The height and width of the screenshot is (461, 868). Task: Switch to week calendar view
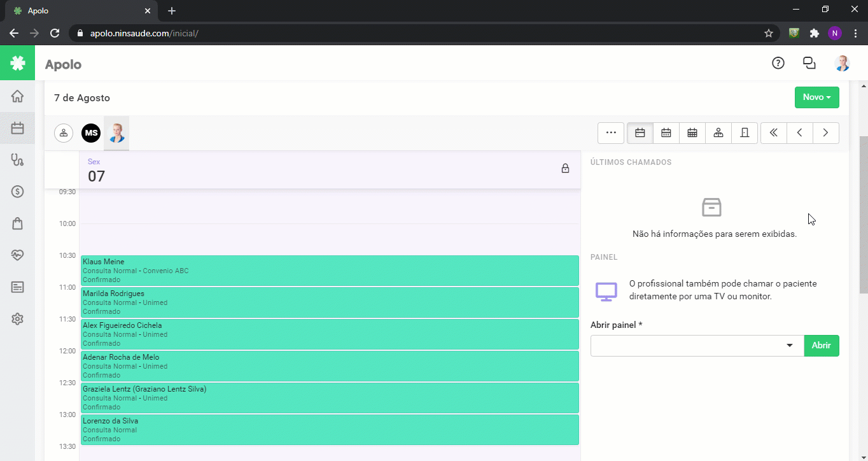point(666,133)
